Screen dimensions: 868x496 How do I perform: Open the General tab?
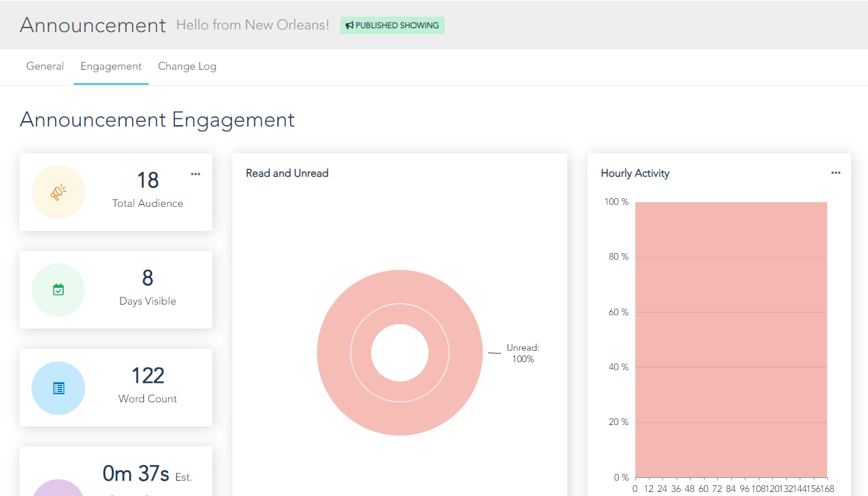(x=45, y=66)
